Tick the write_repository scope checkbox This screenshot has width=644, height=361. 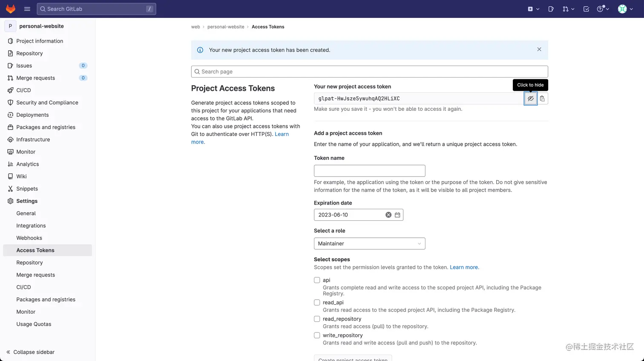coord(317,335)
